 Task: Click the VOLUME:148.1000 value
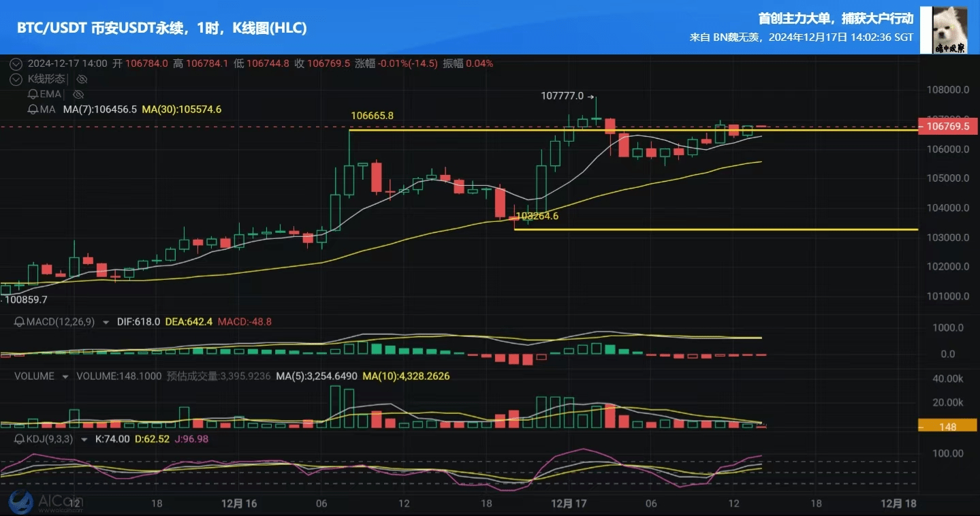tap(118, 376)
